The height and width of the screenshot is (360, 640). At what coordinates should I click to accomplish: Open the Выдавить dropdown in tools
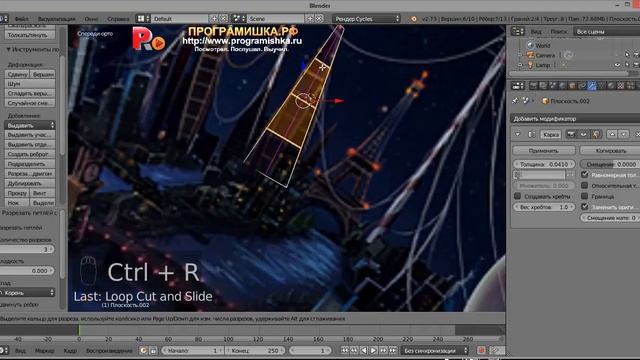(30, 125)
